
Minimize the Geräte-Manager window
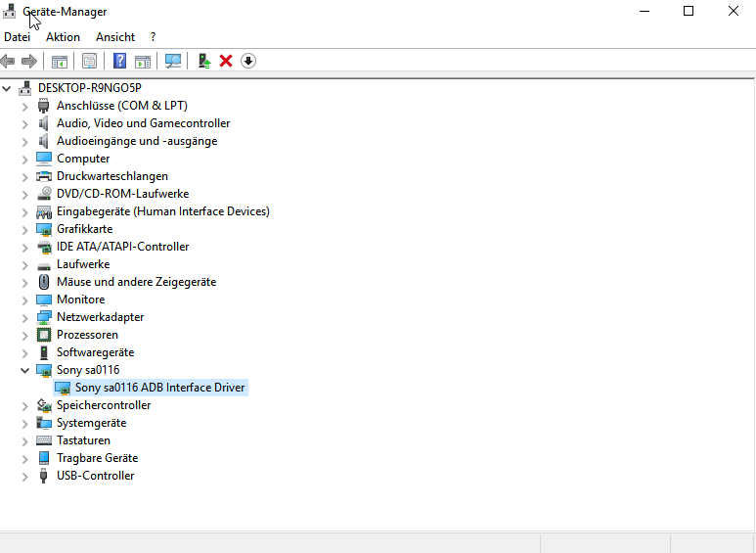click(645, 11)
